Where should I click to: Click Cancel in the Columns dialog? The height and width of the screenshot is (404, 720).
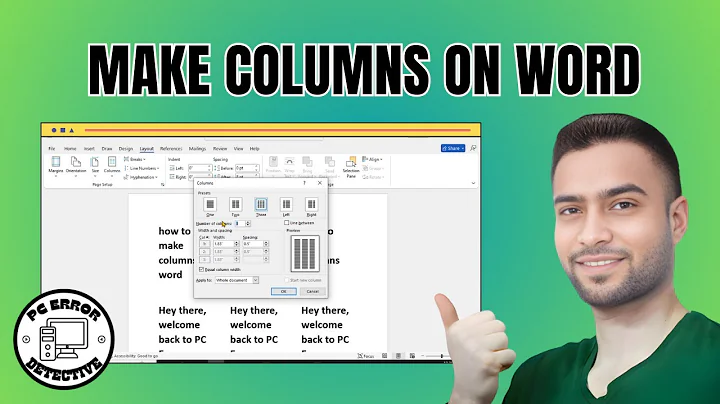click(312, 292)
